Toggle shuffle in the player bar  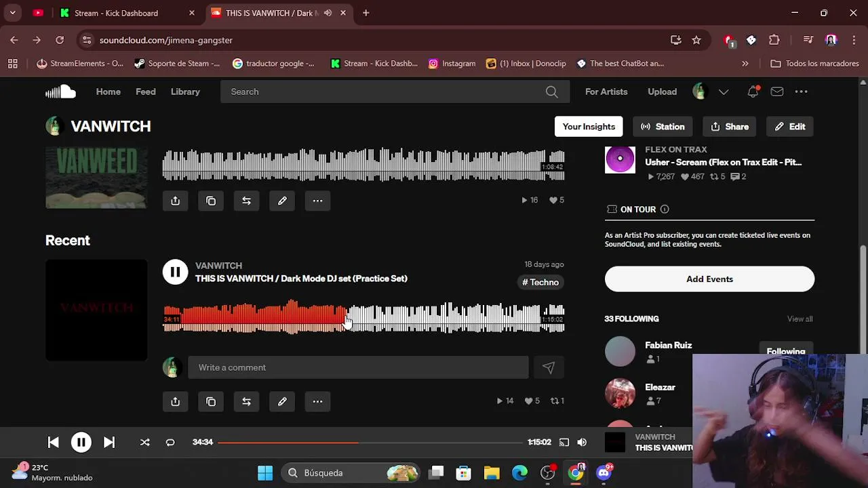coord(144,442)
